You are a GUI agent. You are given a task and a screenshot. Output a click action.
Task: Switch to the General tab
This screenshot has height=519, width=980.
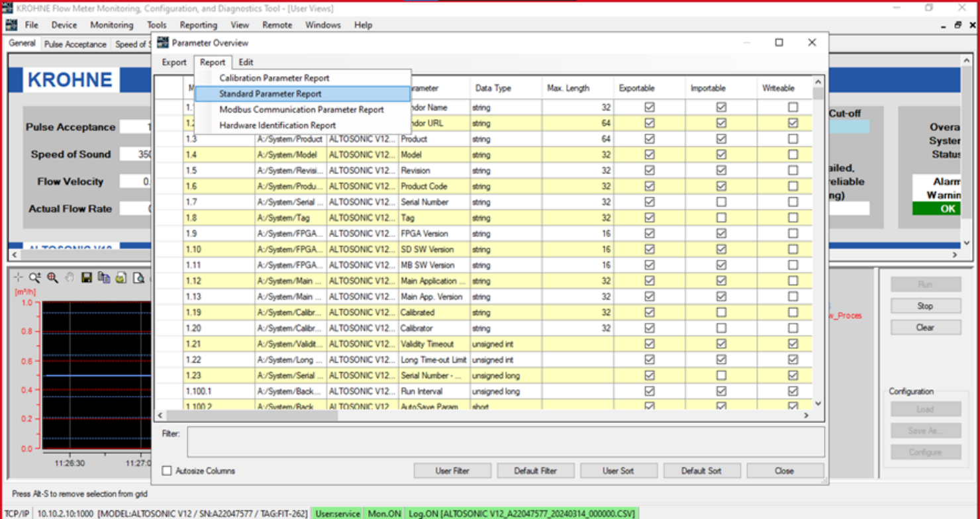click(x=23, y=44)
